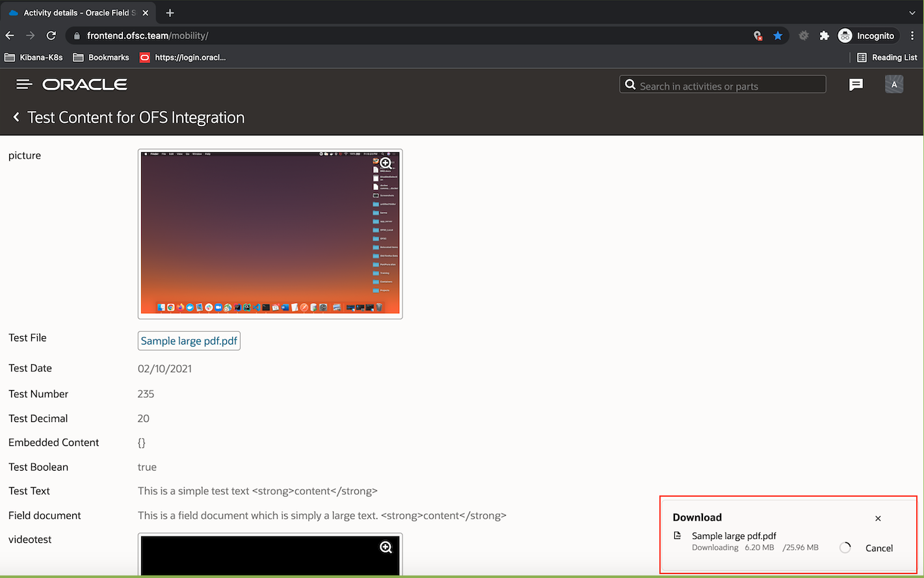
Task: Click the Download popup heading
Action: coord(697,518)
